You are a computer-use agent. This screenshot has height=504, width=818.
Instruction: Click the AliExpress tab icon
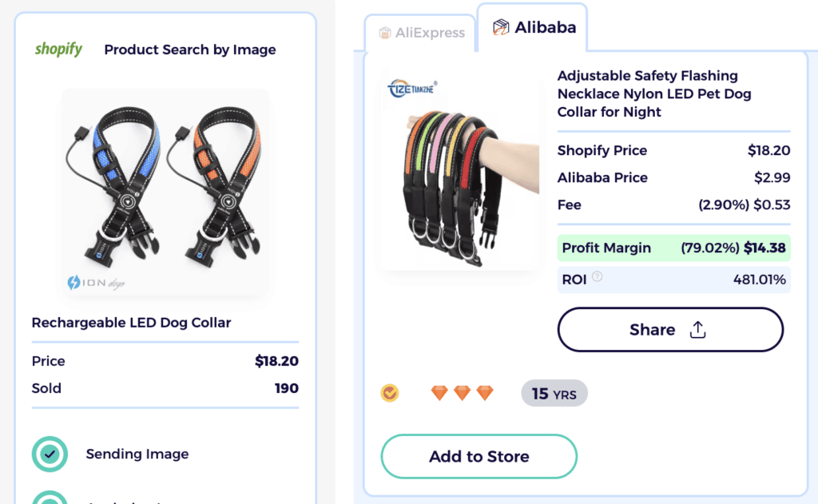pos(384,33)
